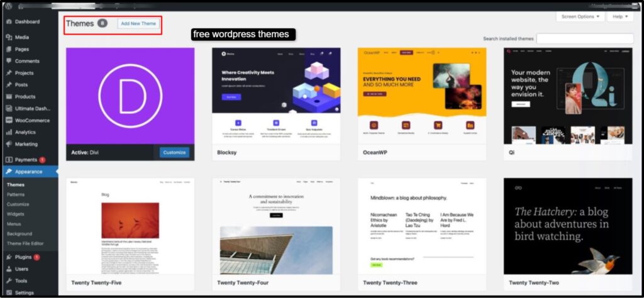Click the theme count badge beside Themes

click(103, 23)
